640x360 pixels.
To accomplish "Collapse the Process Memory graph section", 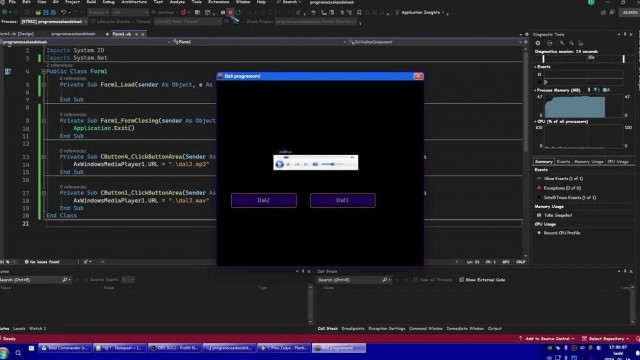I will 536,90.
